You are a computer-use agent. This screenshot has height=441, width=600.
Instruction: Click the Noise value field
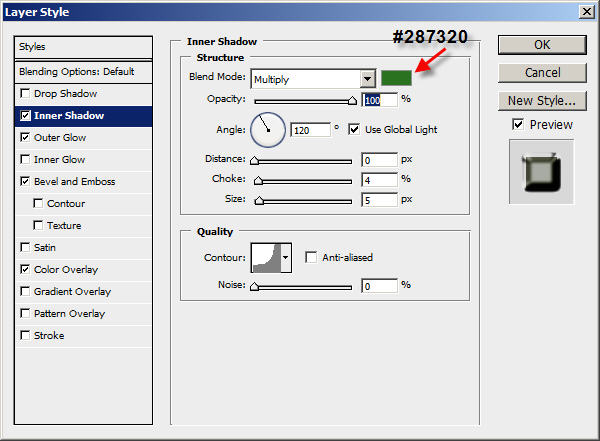[380, 286]
